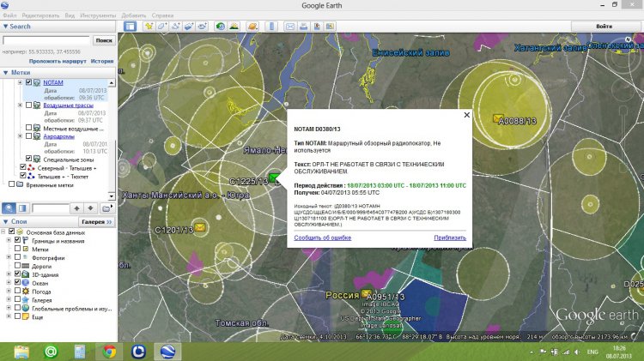Click into the search input field
This screenshot has width=644, height=361.
tap(46, 40)
